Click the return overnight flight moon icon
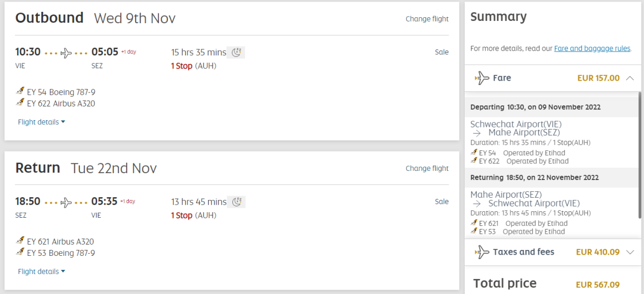Viewport: 644px width, 294px height. click(x=236, y=202)
